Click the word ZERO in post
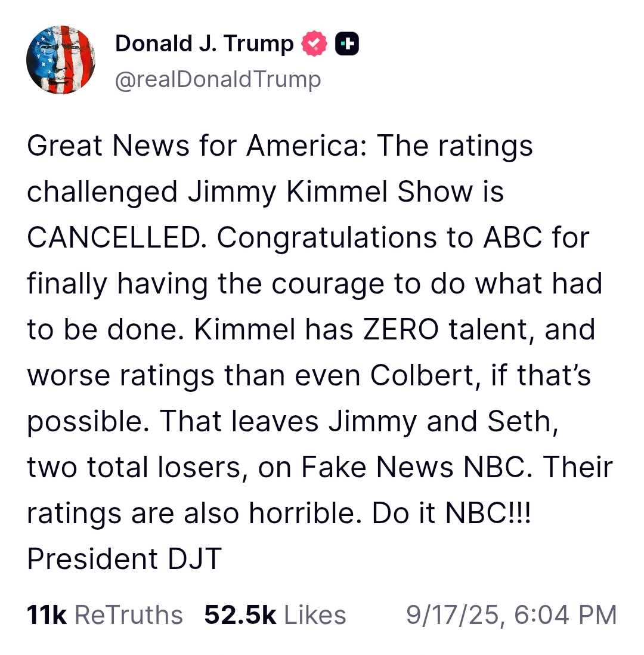 point(401,330)
